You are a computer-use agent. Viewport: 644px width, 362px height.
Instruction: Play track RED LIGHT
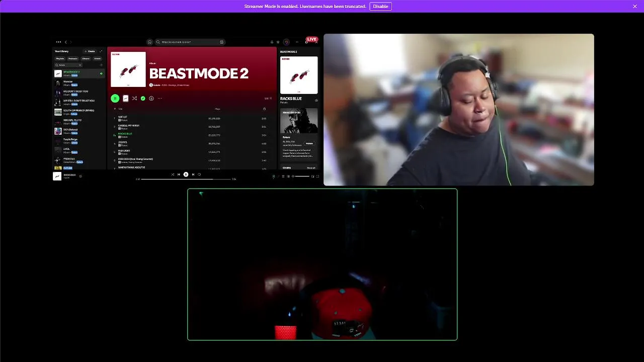point(191,152)
